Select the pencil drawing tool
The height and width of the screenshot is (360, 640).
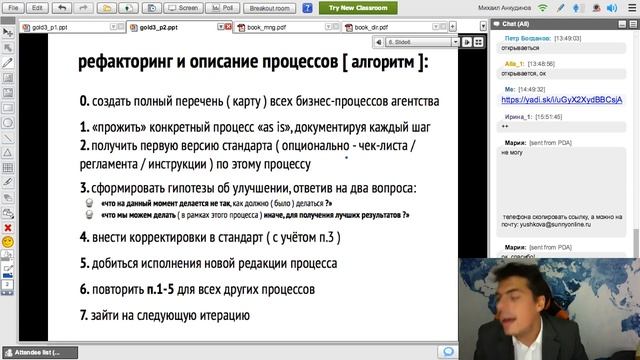(8, 62)
